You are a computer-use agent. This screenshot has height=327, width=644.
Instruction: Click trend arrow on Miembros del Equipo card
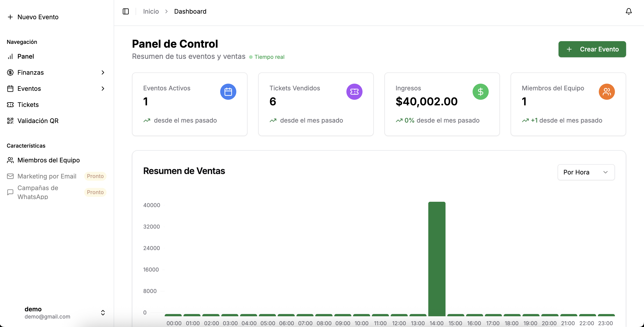525,120
